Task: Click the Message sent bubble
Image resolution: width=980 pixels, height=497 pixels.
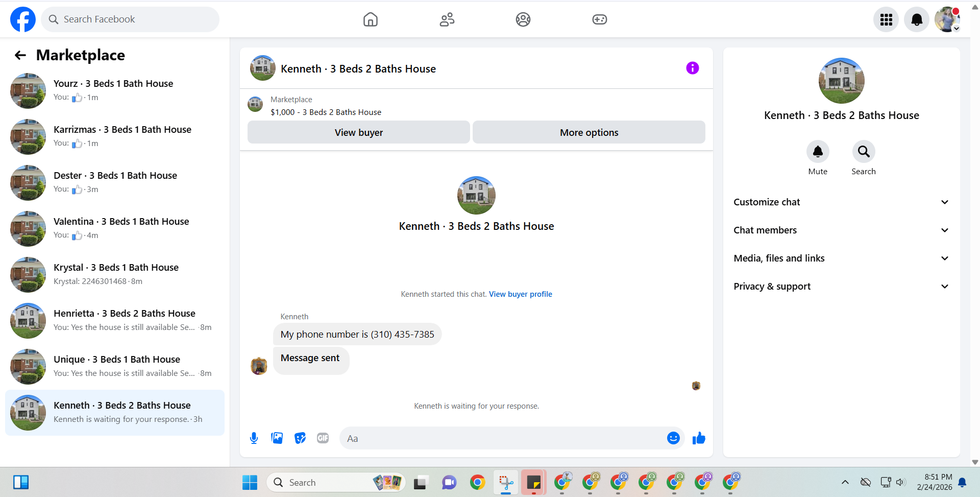Action: [311, 361]
